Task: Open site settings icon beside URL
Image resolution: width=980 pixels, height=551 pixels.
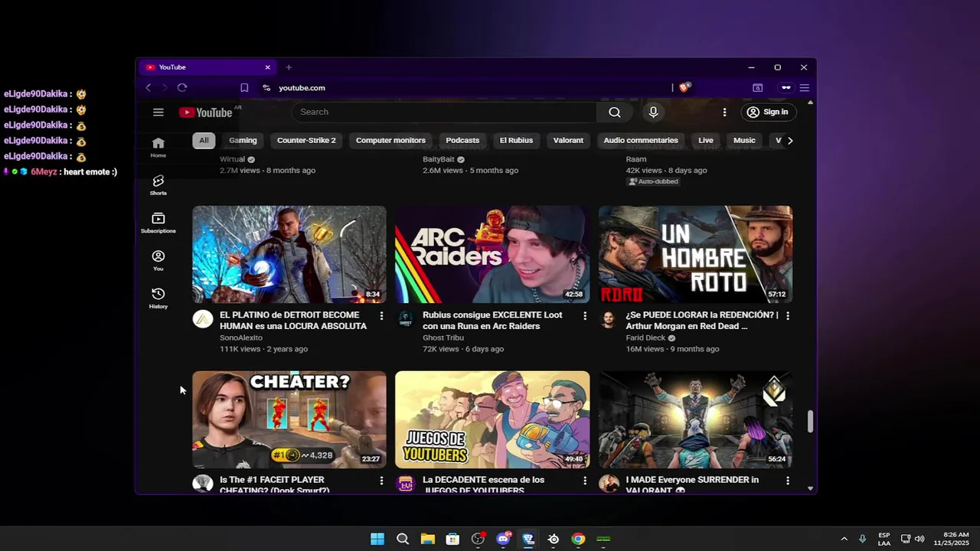Action: coord(266,88)
